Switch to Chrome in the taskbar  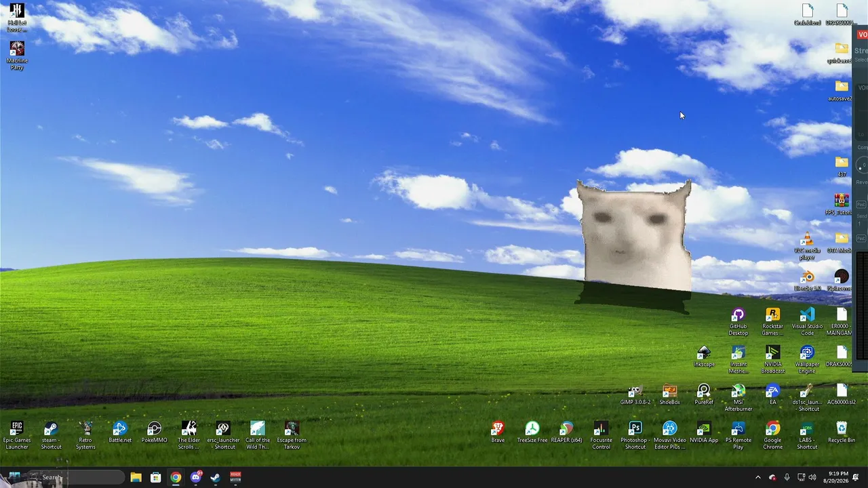(x=176, y=477)
